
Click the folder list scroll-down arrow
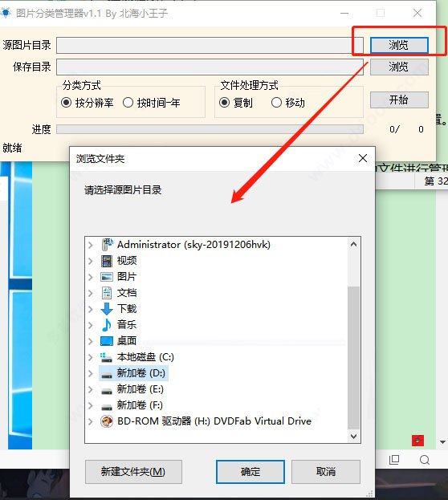point(353,436)
